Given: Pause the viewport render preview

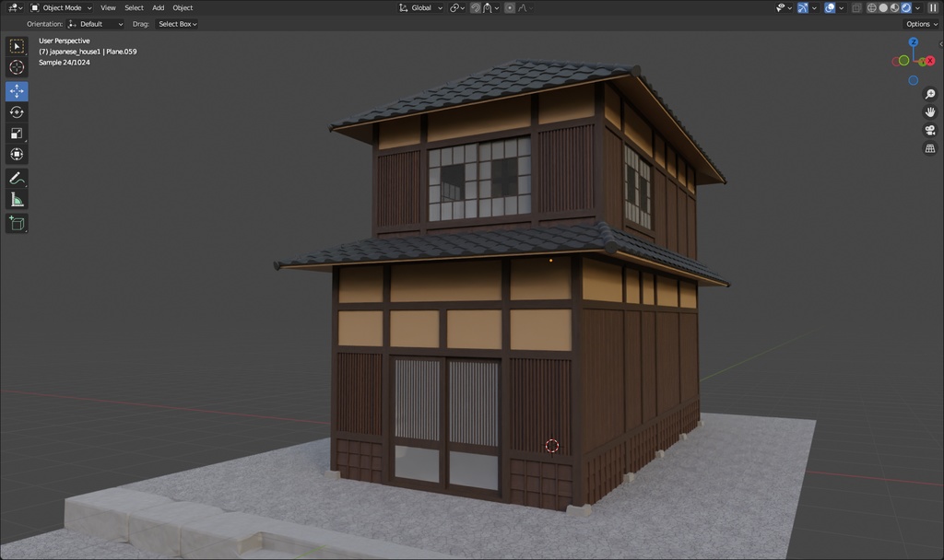Looking at the screenshot, I should pos(933,7).
